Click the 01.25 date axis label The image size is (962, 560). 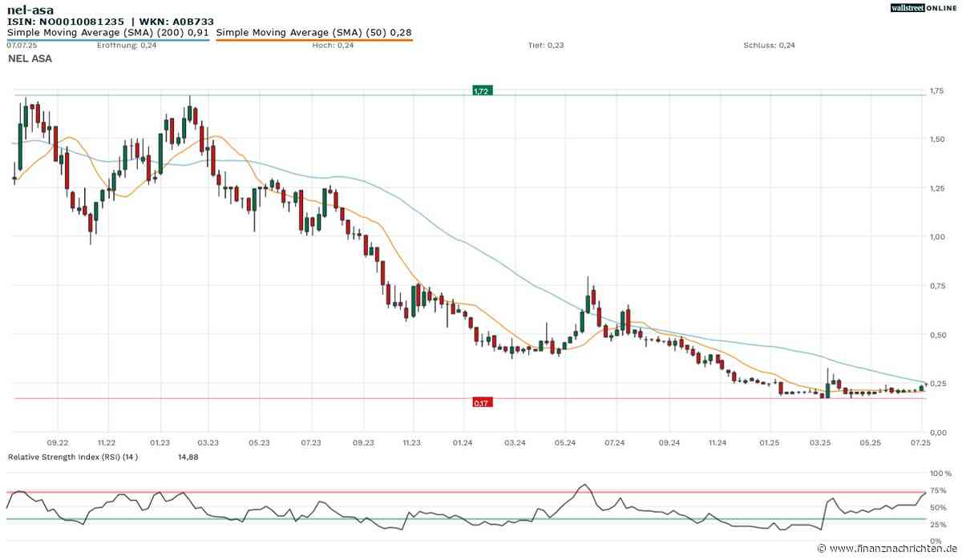[x=770, y=442]
